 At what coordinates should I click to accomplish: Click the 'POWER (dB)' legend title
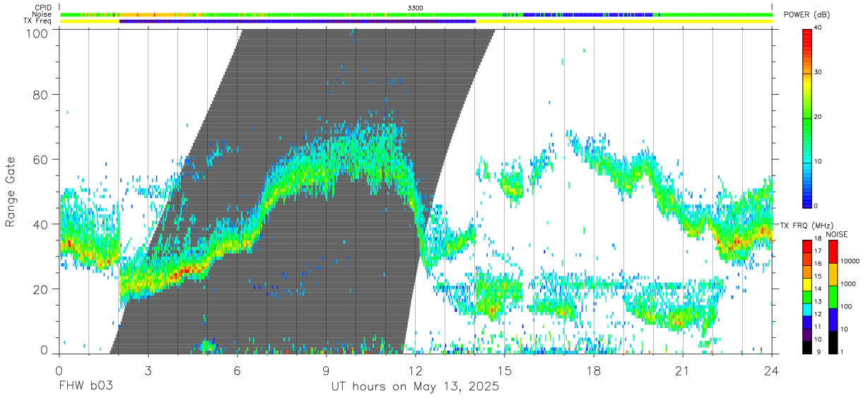(x=807, y=15)
